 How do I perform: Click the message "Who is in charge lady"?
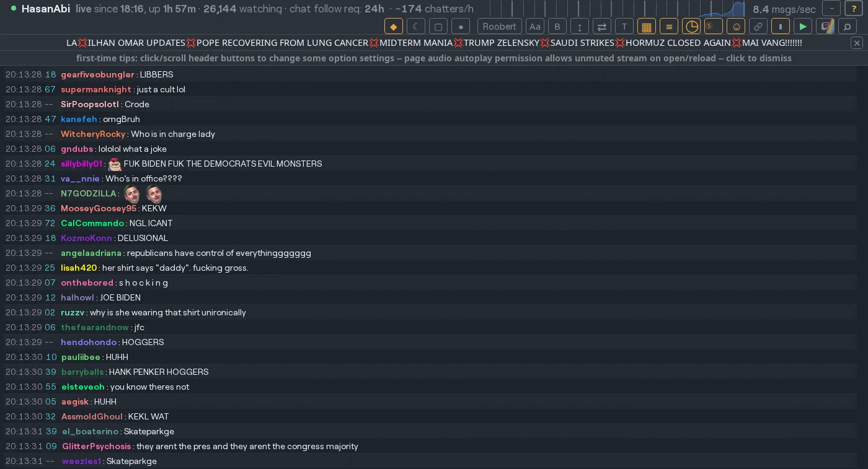coord(173,134)
